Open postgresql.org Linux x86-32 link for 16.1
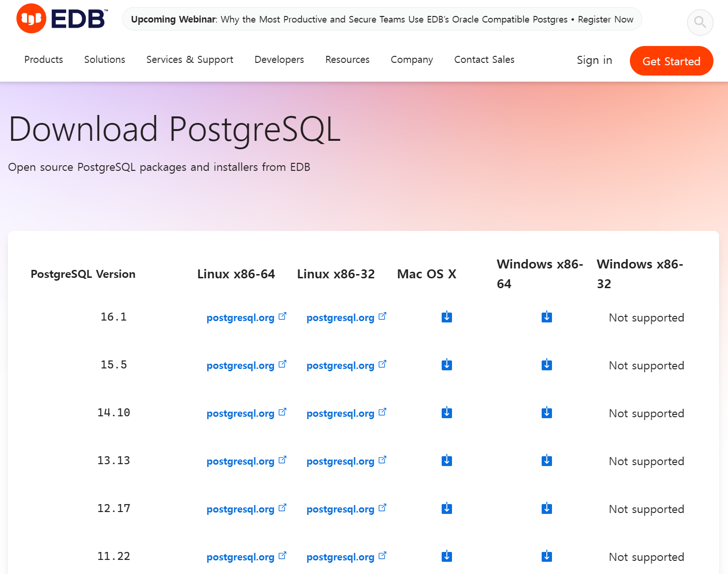The height and width of the screenshot is (574, 728). tap(346, 318)
